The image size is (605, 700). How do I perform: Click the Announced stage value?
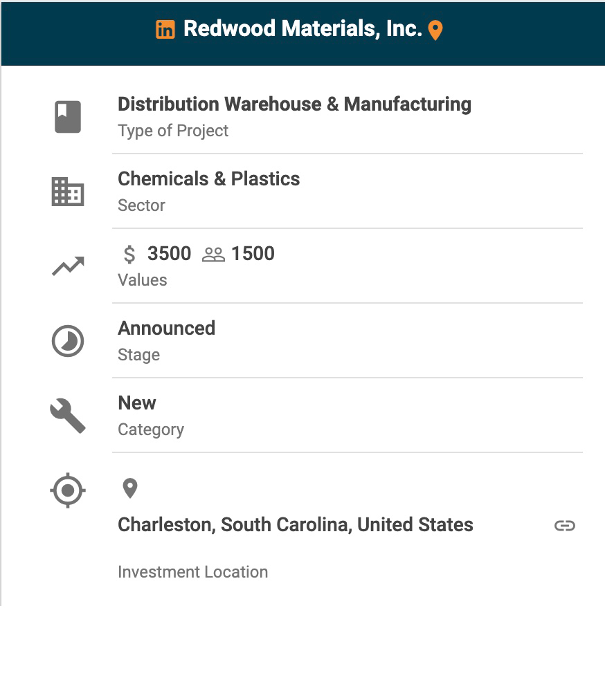coord(167,328)
